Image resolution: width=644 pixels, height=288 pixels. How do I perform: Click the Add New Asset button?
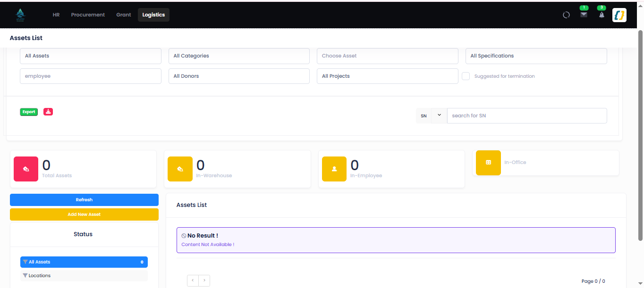point(84,214)
